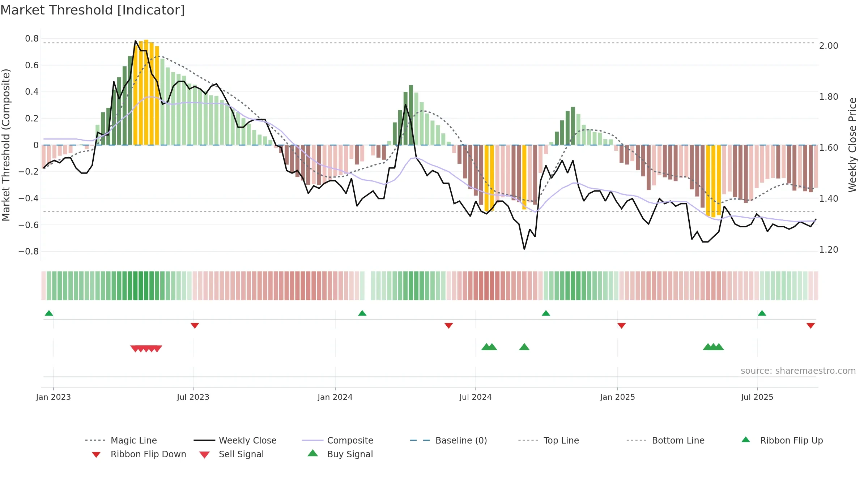Screen dimensions: 868x488
Task: Click the source: sharemaestro.com text
Action: click(798, 371)
